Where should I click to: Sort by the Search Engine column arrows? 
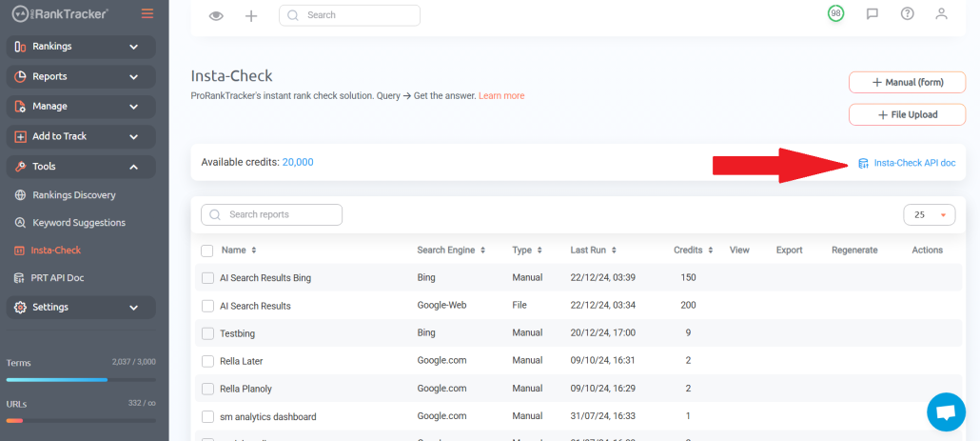481,251
